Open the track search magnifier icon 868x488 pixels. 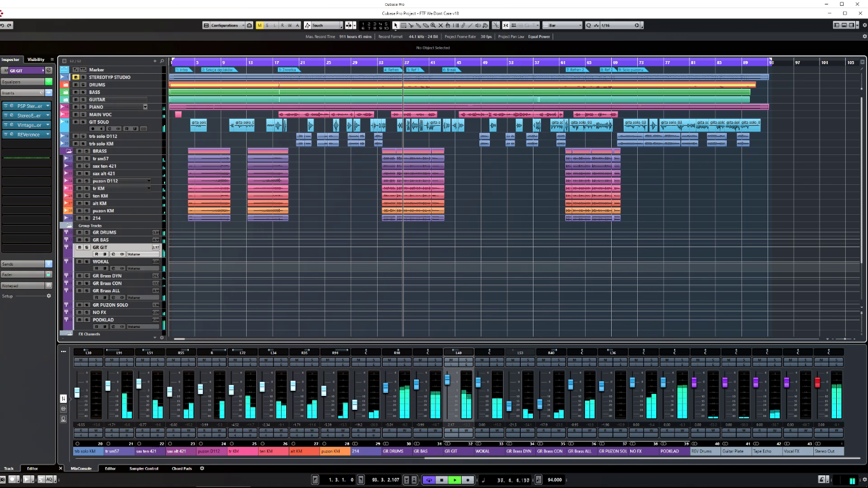tap(162, 62)
